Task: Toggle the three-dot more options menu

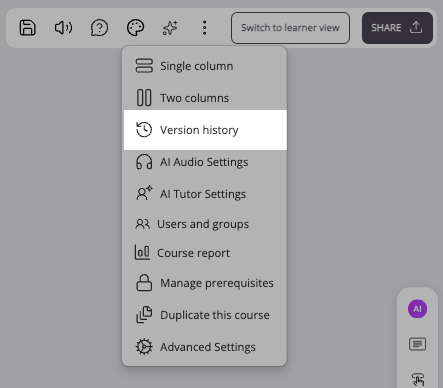Action: click(x=205, y=28)
